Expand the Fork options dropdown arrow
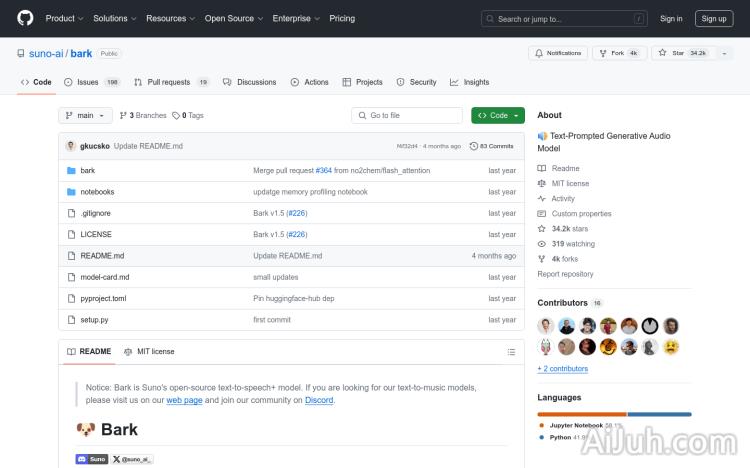 [634, 53]
